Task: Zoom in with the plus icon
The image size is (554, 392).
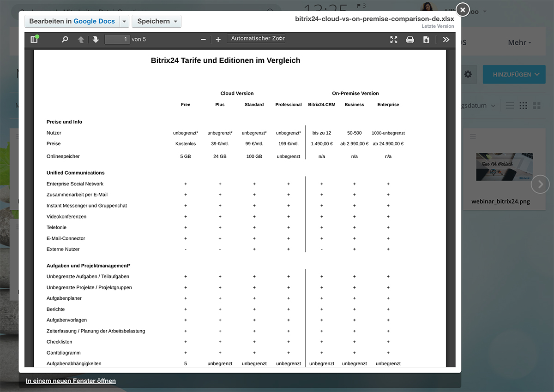Action: coord(218,40)
